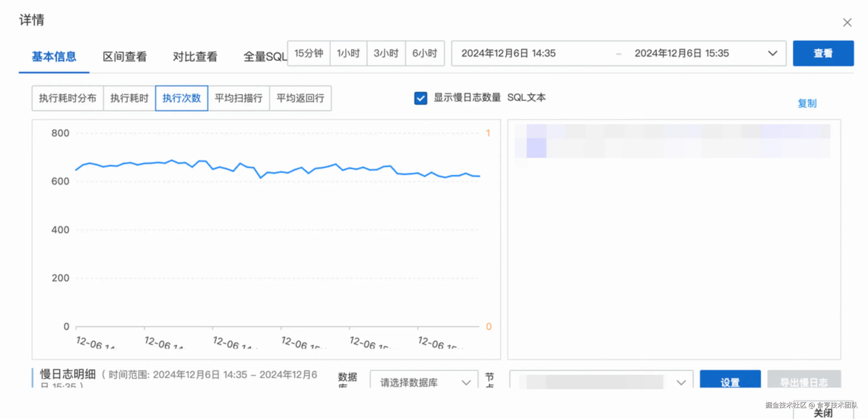Expand the date range picker chevron
This screenshot has width=868, height=419.
pyautogui.click(x=772, y=53)
